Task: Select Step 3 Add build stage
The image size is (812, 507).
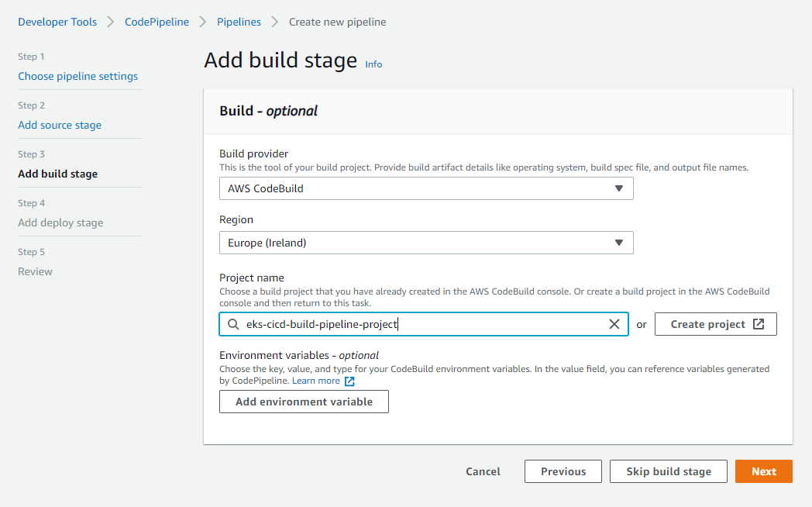Action: tap(58, 174)
